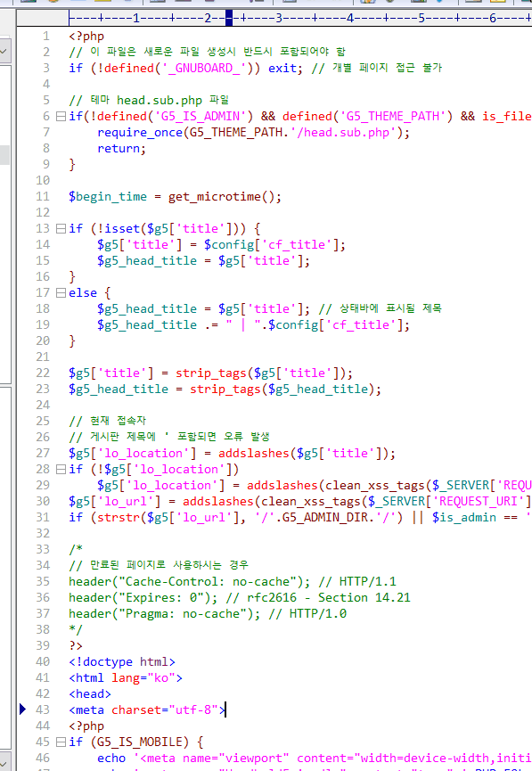Click the <?php tag on line 44
532x771 pixels.
86,726
